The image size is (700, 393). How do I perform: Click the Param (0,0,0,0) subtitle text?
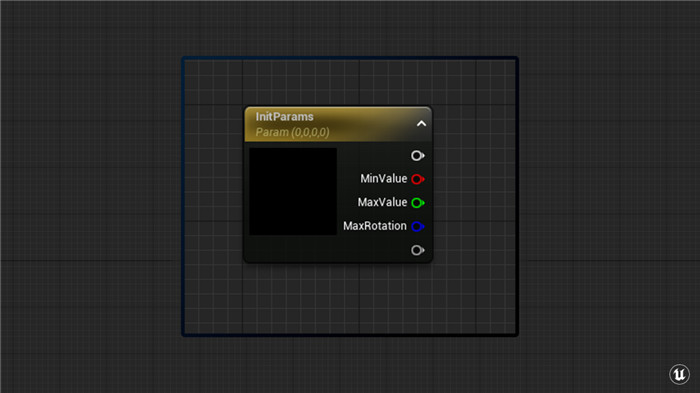292,132
